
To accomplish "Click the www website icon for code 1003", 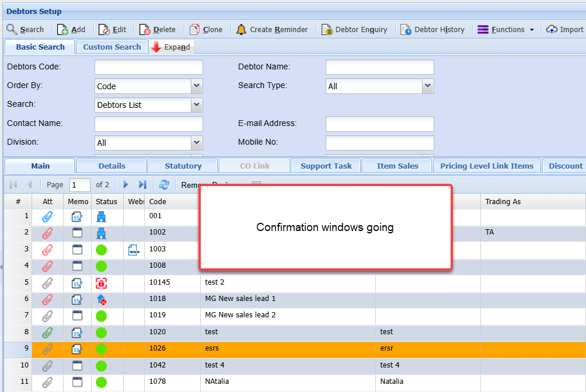I will coord(134,250).
